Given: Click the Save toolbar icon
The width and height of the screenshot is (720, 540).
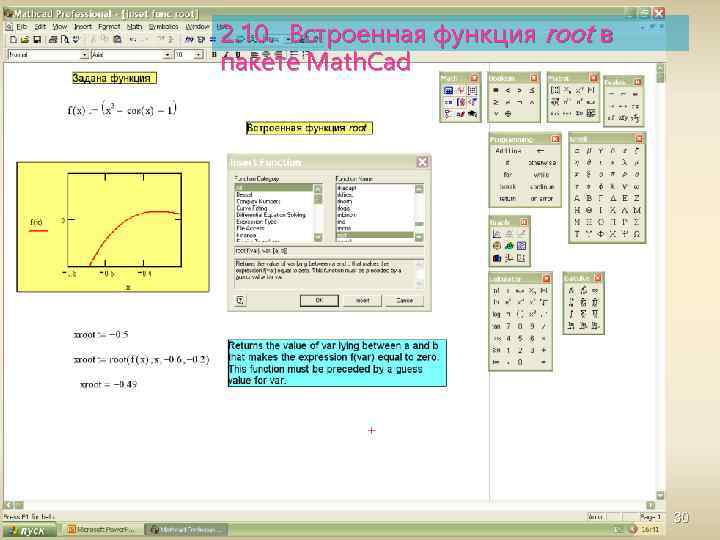Looking at the screenshot, I should (37, 39).
